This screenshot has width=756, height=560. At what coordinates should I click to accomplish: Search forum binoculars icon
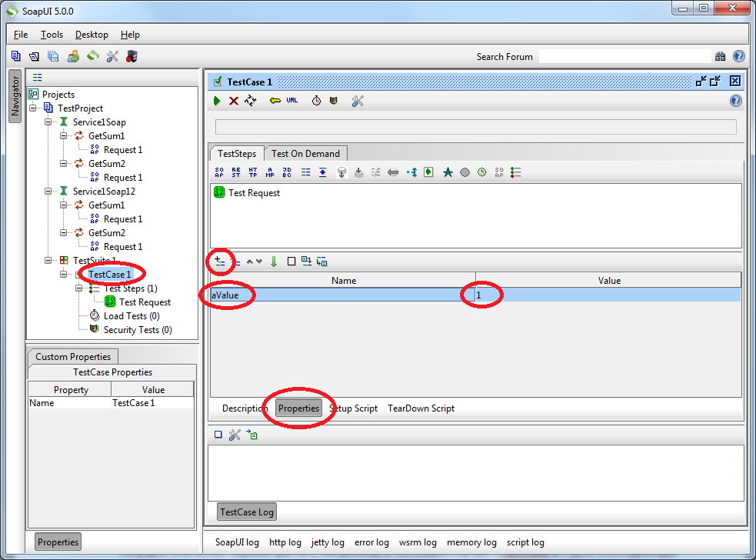pos(721,56)
